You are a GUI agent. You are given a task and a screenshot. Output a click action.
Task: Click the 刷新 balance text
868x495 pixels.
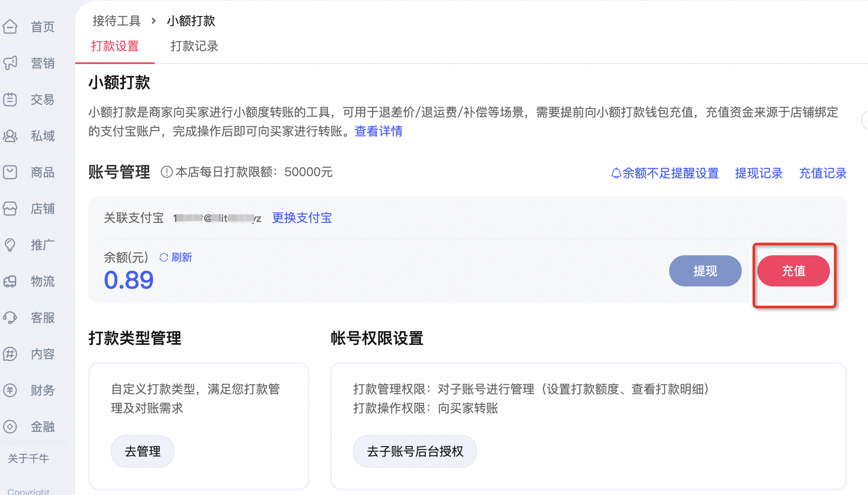point(182,257)
